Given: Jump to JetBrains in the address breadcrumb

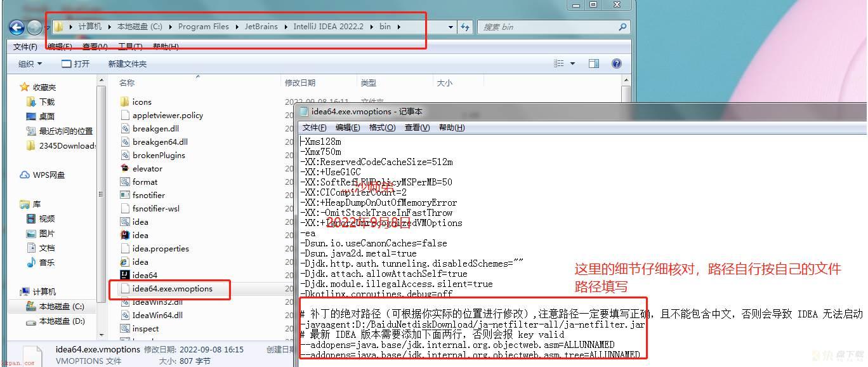Looking at the screenshot, I should click(x=262, y=27).
